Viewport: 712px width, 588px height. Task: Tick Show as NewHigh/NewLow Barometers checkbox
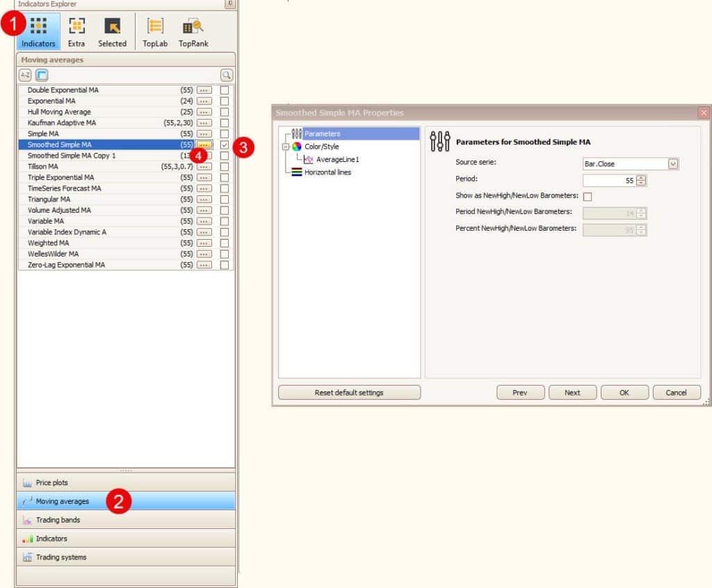pyautogui.click(x=588, y=197)
